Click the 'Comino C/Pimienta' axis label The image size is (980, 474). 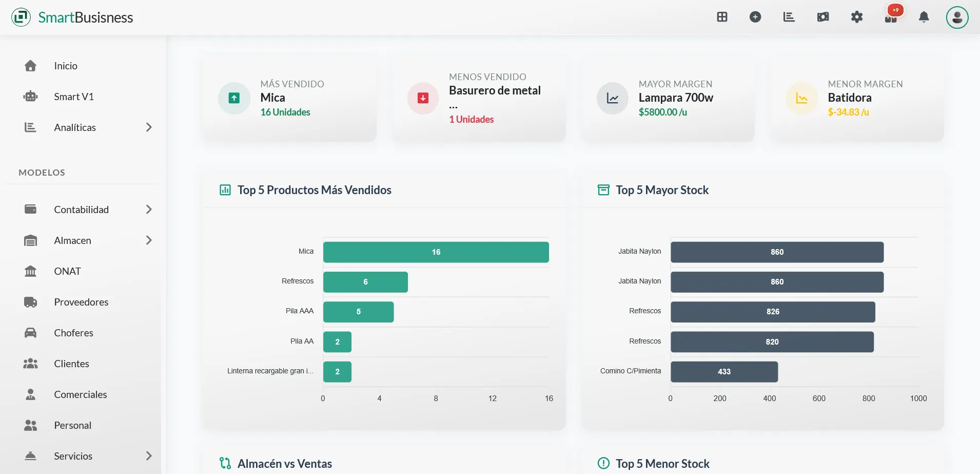point(631,371)
